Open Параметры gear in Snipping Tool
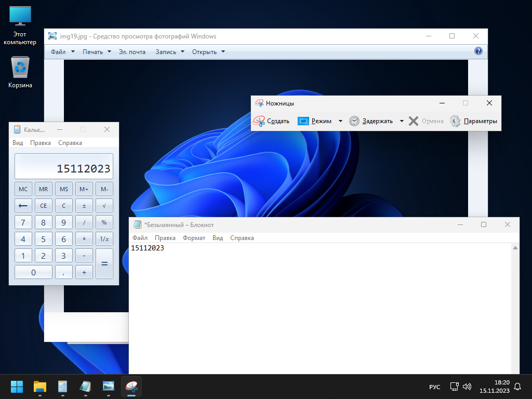The height and width of the screenshot is (399, 532). coord(455,121)
